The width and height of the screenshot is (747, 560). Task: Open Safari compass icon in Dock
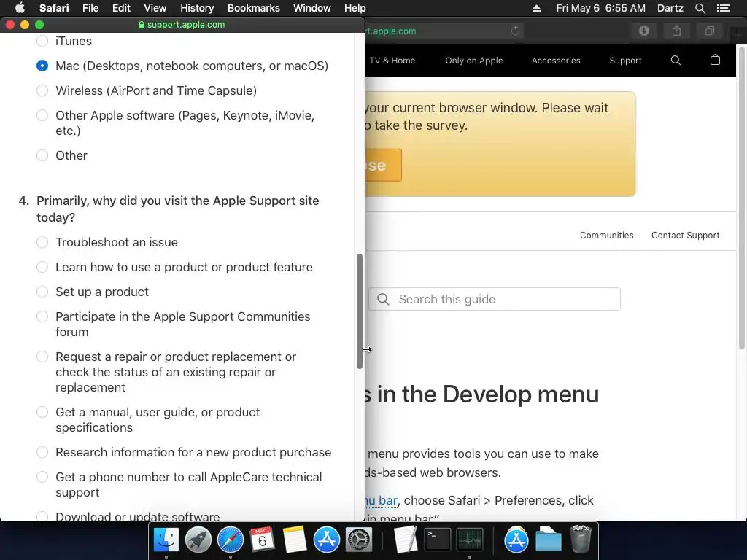230,540
